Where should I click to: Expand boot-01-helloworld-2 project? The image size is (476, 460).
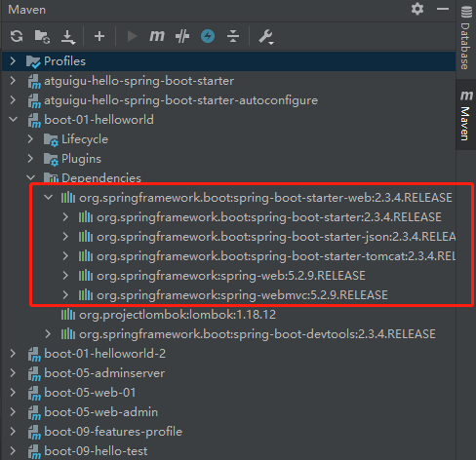pyautogui.click(x=13, y=354)
